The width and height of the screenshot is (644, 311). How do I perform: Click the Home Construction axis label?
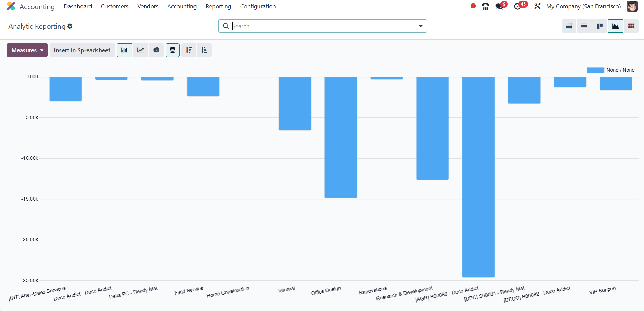[228, 292]
